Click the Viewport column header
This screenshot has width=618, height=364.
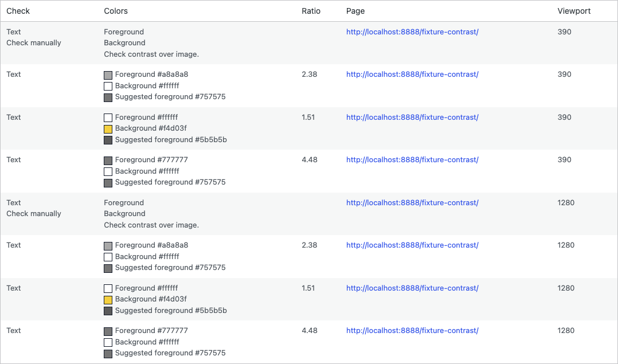tap(574, 11)
